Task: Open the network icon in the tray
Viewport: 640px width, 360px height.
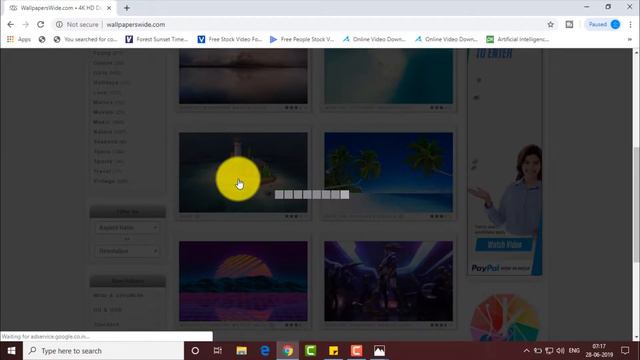Action: pyautogui.click(x=549, y=351)
